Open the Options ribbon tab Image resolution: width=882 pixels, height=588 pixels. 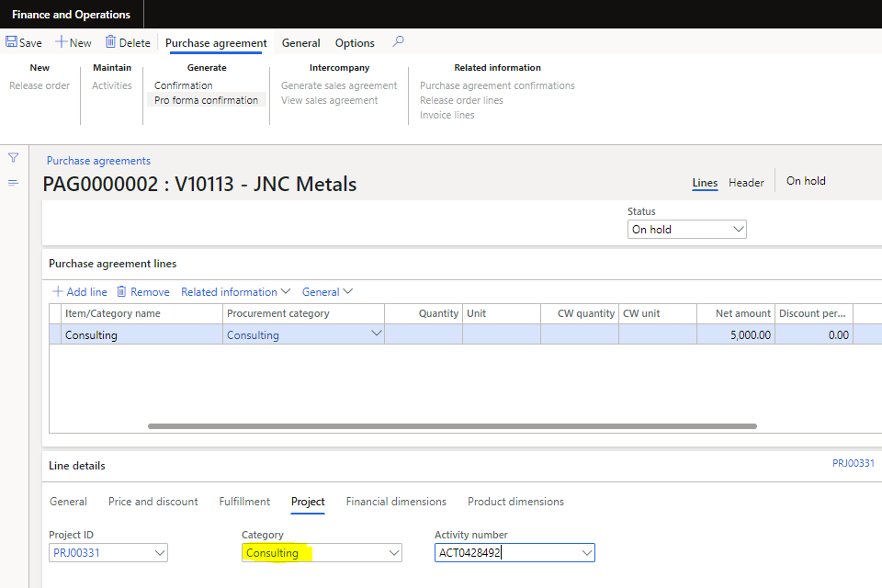click(x=355, y=43)
